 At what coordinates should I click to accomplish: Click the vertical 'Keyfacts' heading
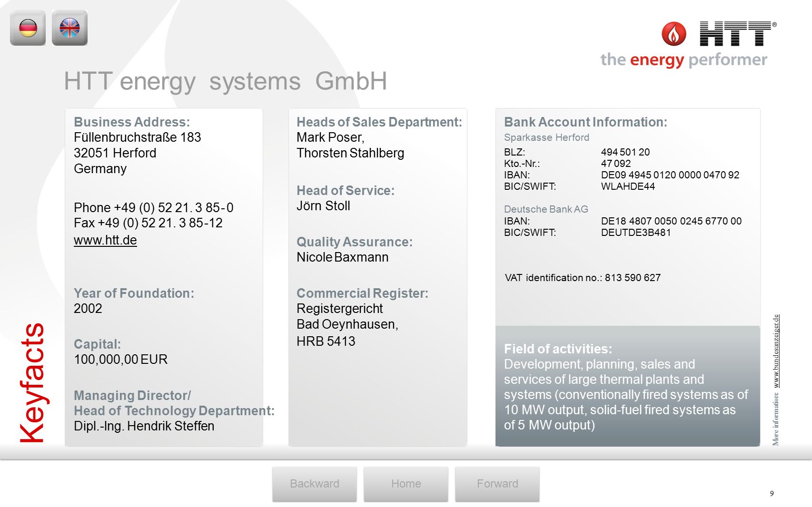coord(32,383)
